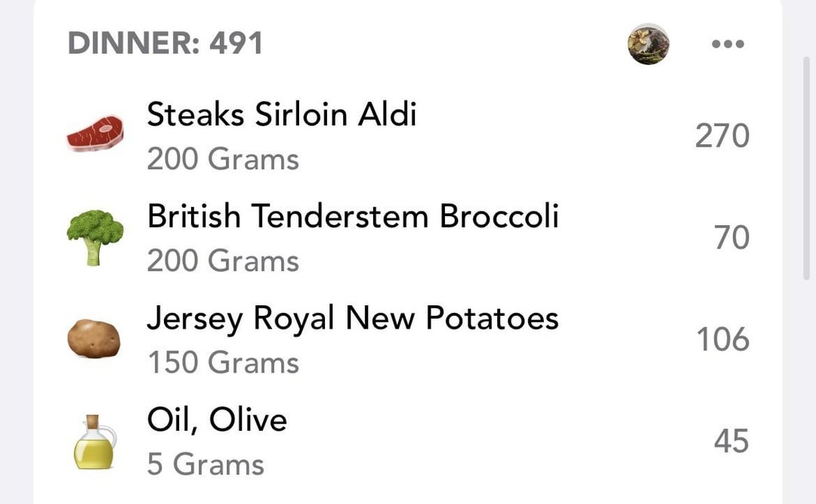This screenshot has width=816, height=504.
Task: Open British Tenderstem Broccoli entry
Action: coord(353,217)
